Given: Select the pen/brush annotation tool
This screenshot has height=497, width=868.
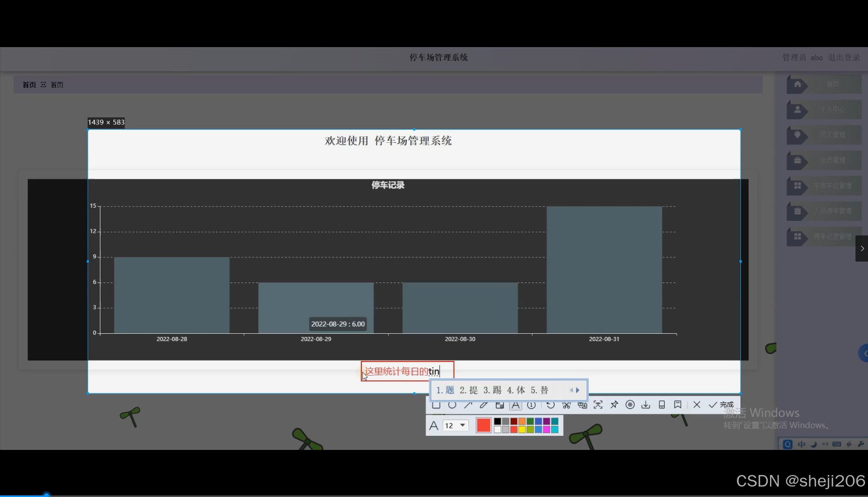Looking at the screenshot, I should pyautogui.click(x=483, y=405).
